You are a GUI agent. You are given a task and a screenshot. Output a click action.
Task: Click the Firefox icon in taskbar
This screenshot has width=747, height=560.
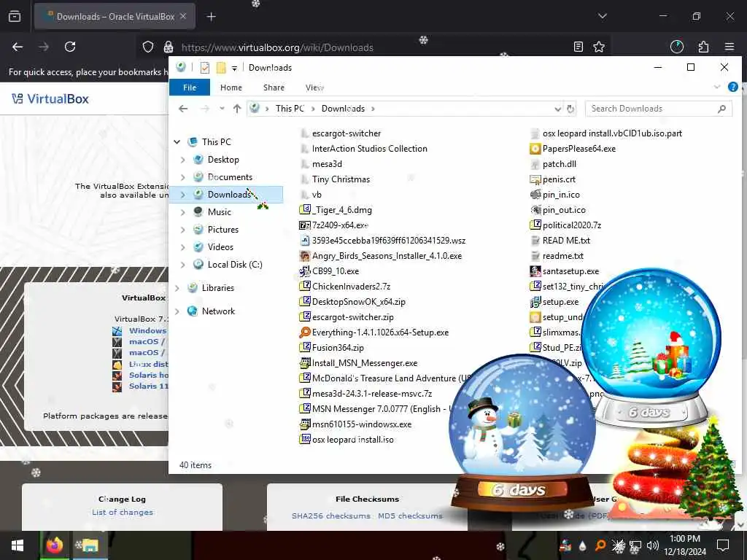[54, 545]
